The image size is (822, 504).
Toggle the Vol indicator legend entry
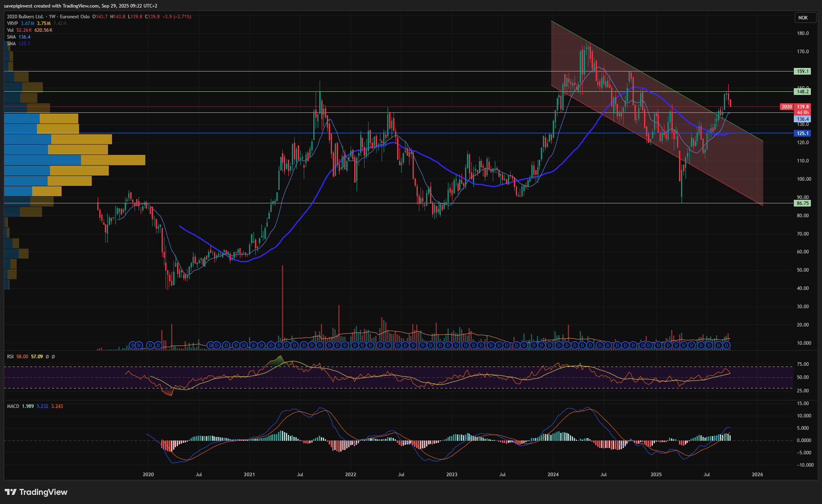tap(10, 30)
